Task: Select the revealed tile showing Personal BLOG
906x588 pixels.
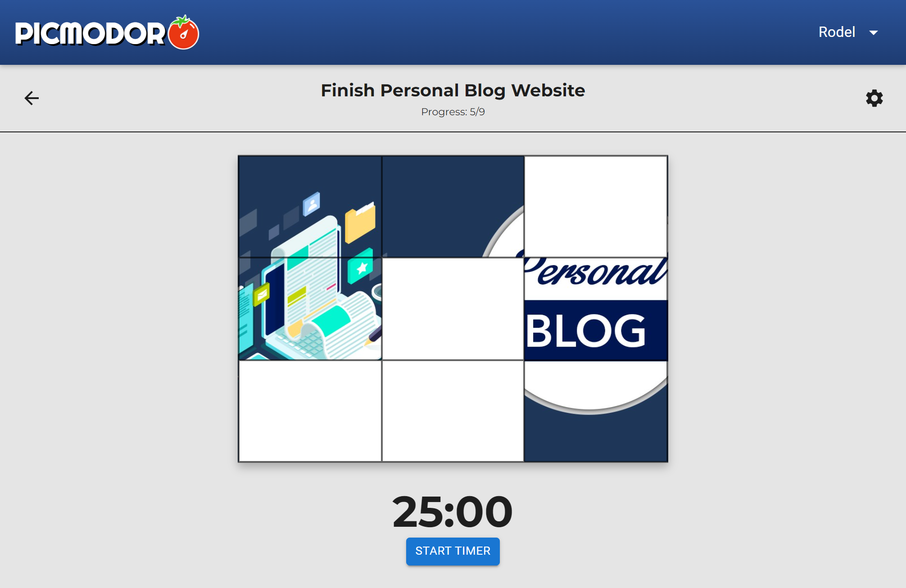Action: [596, 309]
